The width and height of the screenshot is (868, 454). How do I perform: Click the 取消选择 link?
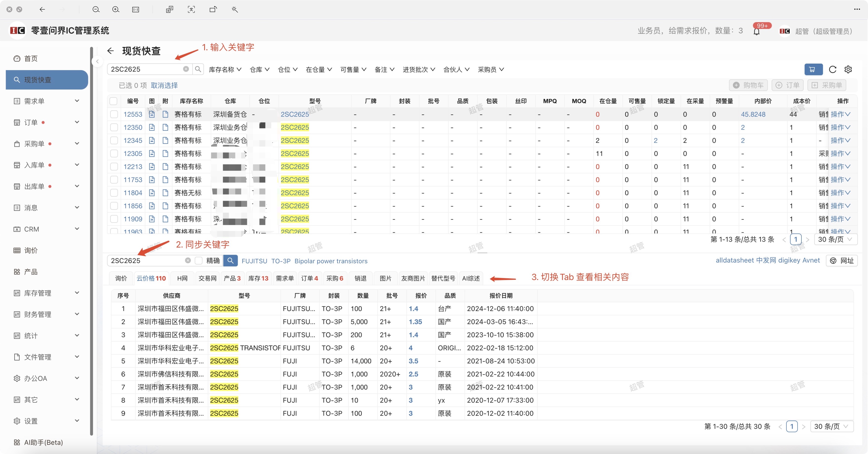point(164,85)
